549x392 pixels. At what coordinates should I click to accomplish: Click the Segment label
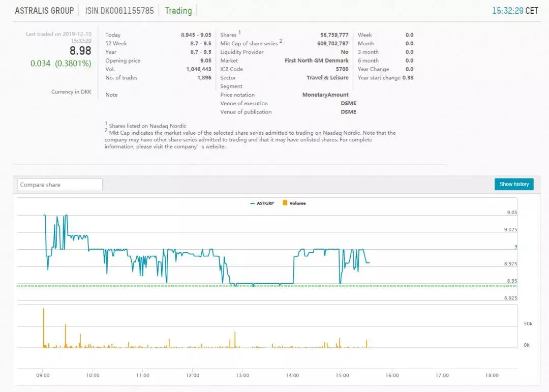tap(231, 86)
